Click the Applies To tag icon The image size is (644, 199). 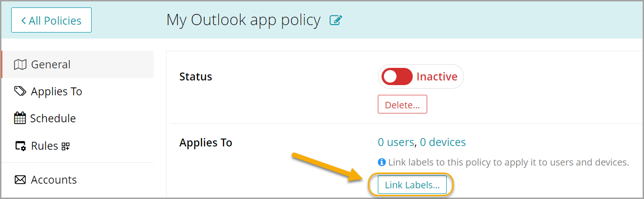pyautogui.click(x=20, y=92)
